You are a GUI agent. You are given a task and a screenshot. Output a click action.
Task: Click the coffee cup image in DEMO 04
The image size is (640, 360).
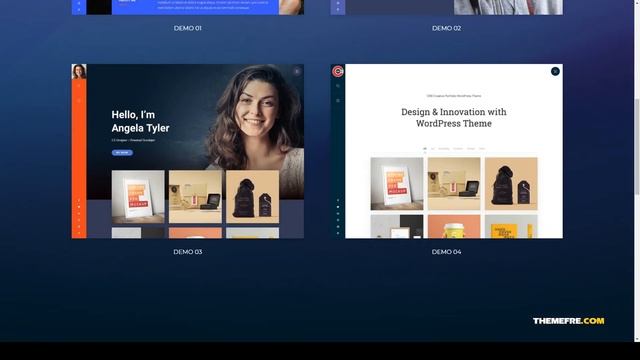pos(454,227)
